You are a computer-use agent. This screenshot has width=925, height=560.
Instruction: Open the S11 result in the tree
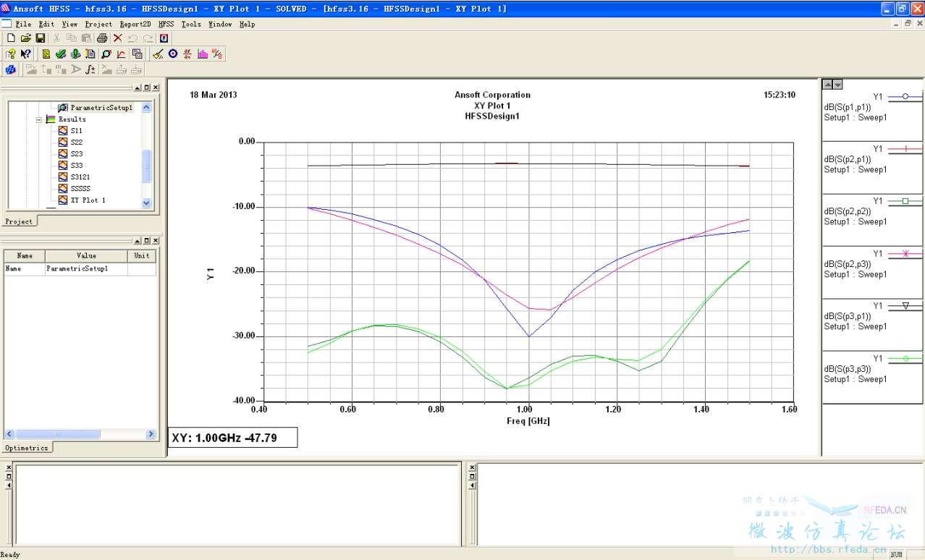coord(77,131)
